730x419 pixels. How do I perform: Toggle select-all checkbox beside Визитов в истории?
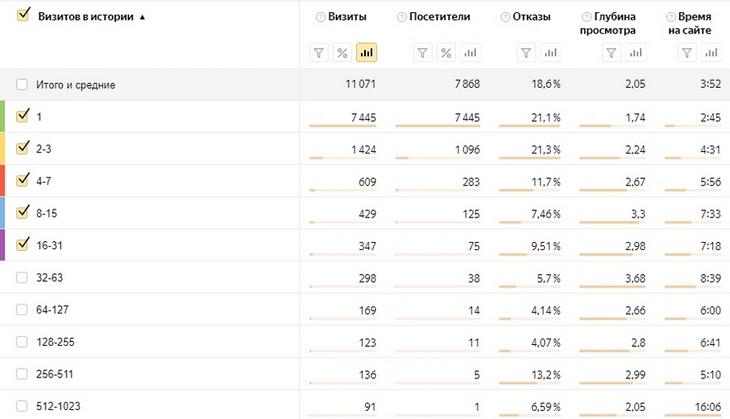tap(22, 17)
